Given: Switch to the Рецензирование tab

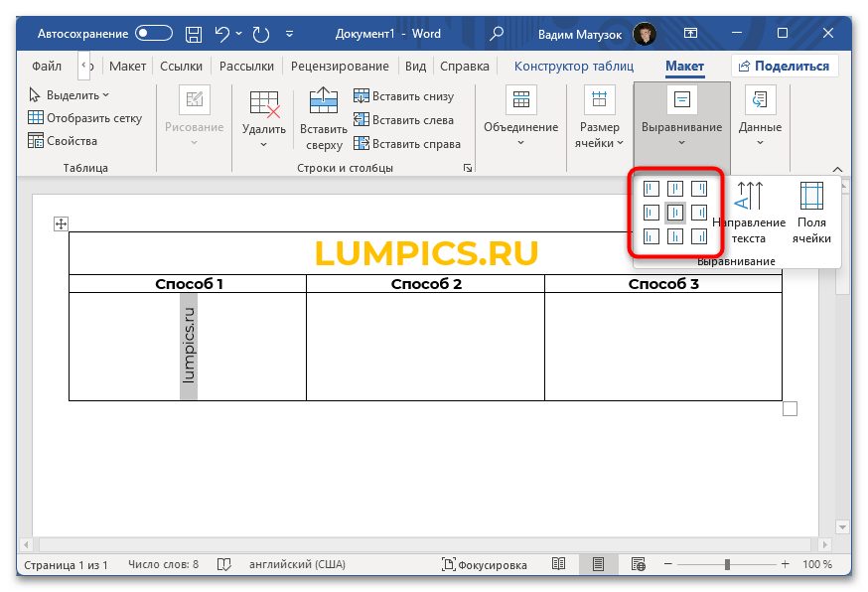Looking at the screenshot, I should [340, 67].
